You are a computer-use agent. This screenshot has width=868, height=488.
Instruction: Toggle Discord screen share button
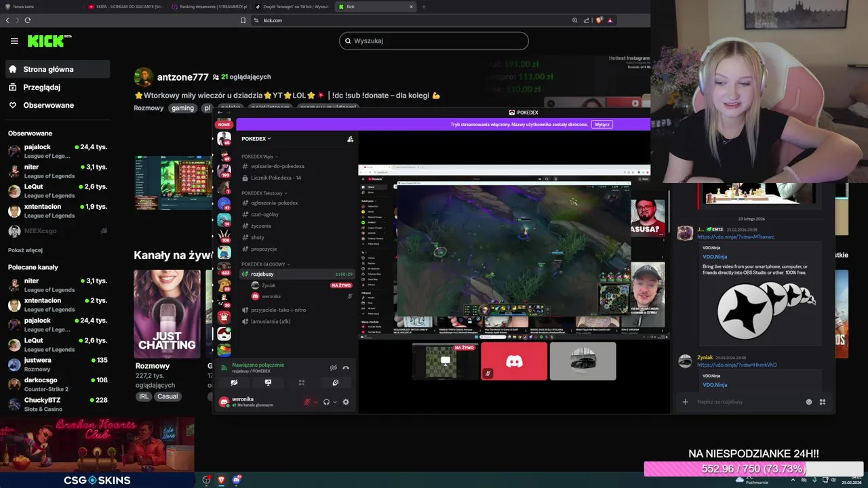pos(268,383)
